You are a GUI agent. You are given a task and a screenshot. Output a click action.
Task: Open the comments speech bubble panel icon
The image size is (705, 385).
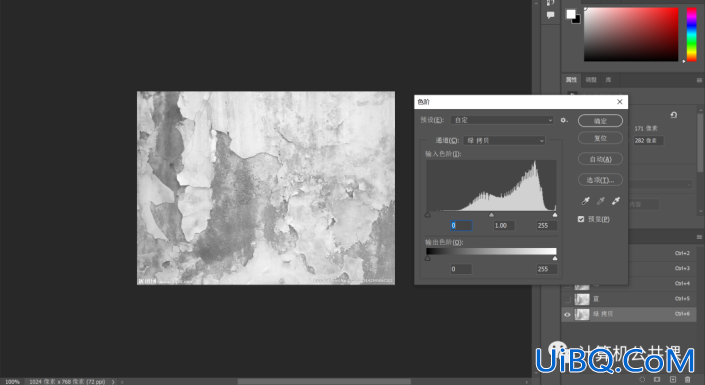pos(550,15)
